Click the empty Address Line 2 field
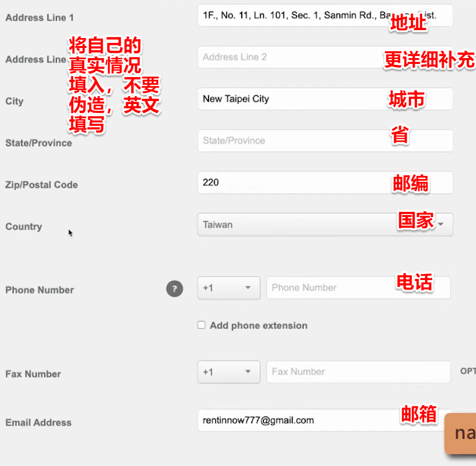Viewport: 476px width, 466px height. coord(325,57)
